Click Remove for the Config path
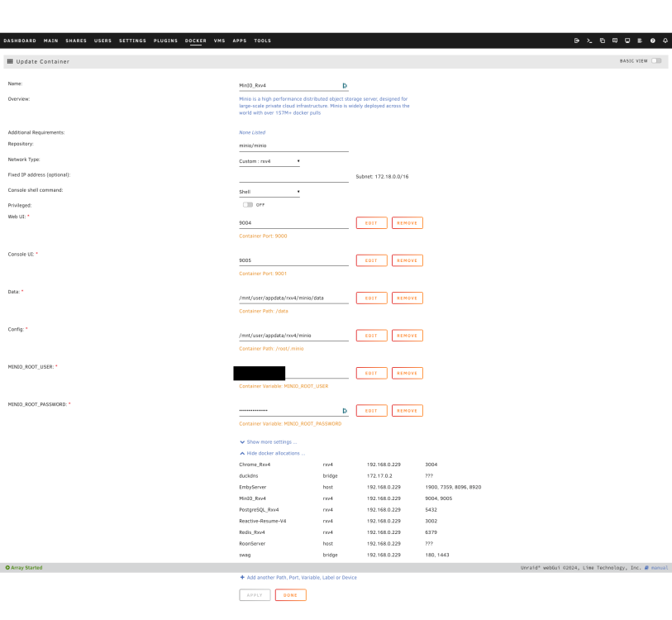The height and width of the screenshot is (620, 672). [407, 336]
